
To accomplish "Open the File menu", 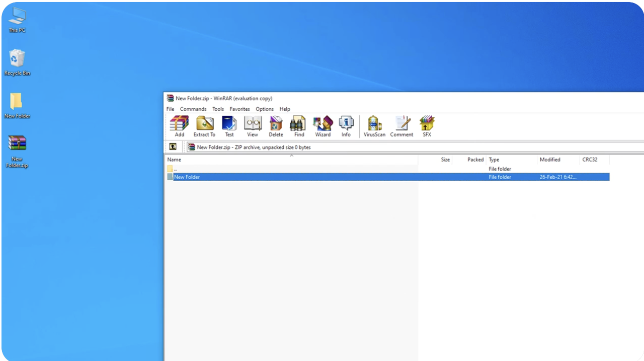I will pos(170,109).
